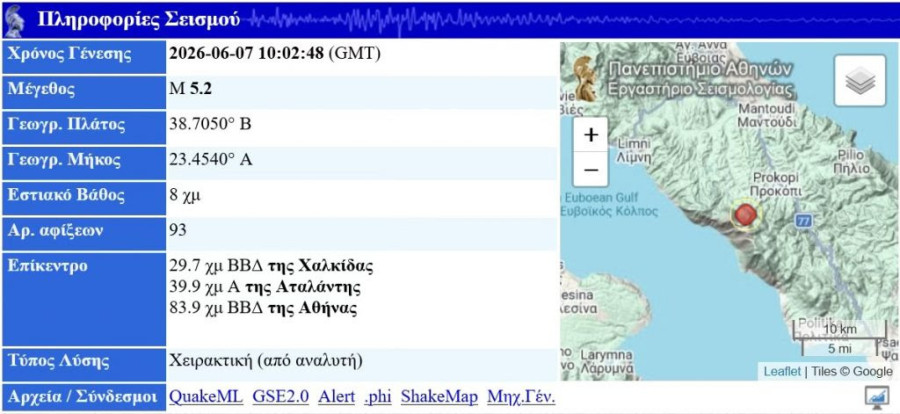Click the Leaflet attribution link
The image size is (900, 414).
782,372
